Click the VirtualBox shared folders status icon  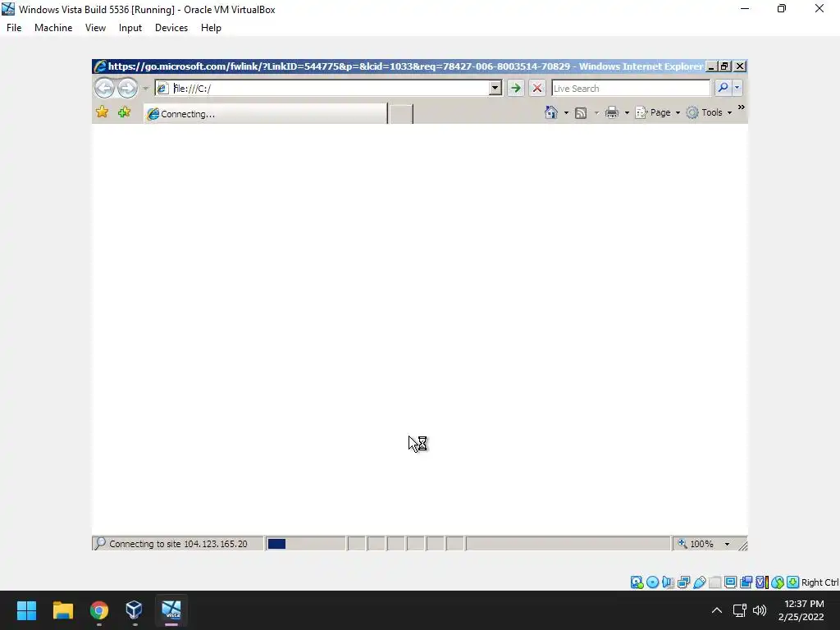(714, 582)
